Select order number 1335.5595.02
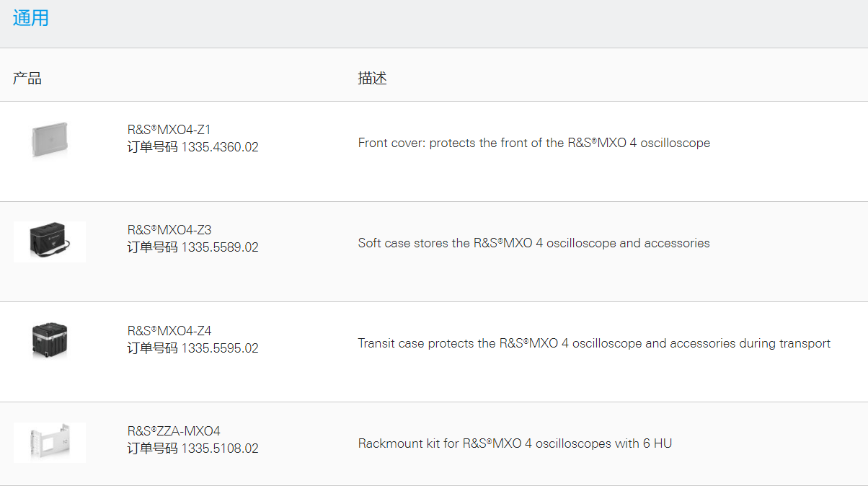Screen dimensions: 868x504 [x=219, y=348]
